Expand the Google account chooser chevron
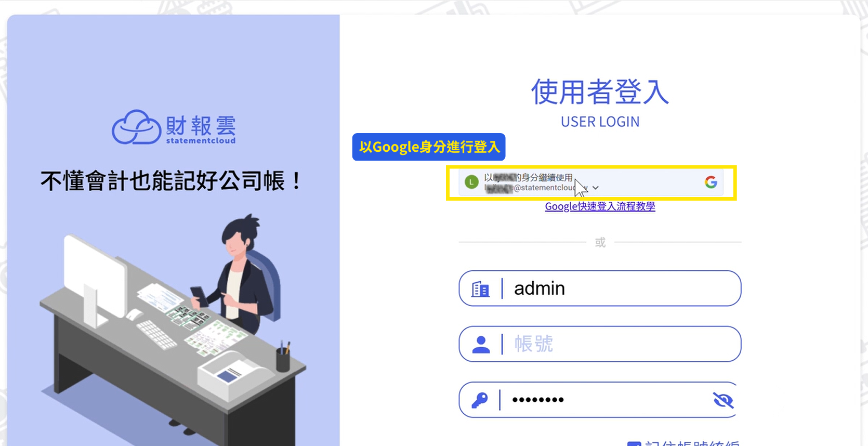The image size is (868, 446). (x=596, y=188)
